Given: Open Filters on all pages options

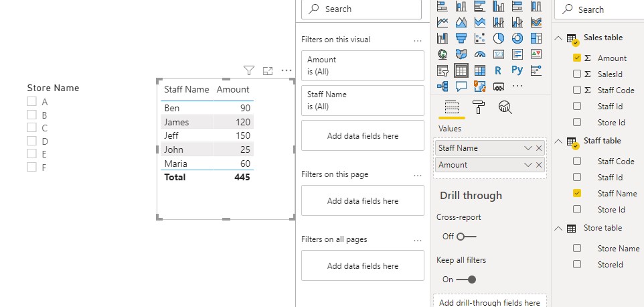Looking at the screenshot, I should tap(418, 240).
